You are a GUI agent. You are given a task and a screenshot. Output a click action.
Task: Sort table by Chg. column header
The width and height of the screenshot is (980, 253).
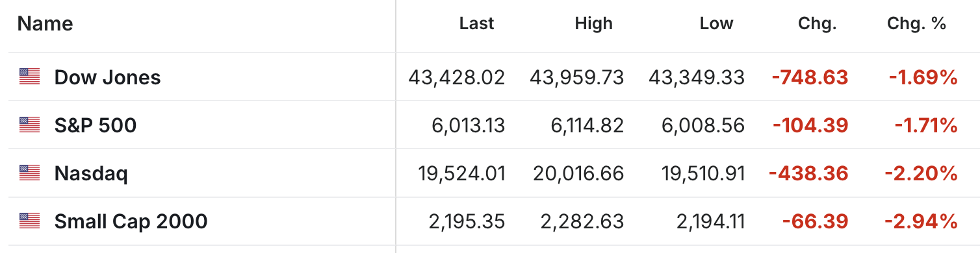point(817,24)
